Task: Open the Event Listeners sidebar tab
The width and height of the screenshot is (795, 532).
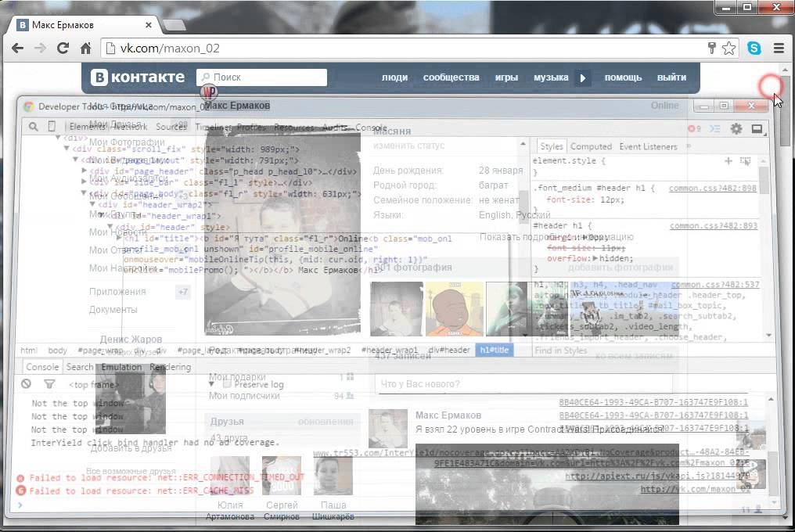Action: [648, 146]
